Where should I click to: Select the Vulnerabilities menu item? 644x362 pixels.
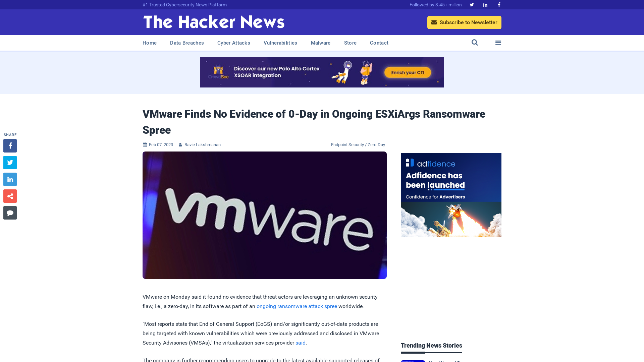click(280, 43)
